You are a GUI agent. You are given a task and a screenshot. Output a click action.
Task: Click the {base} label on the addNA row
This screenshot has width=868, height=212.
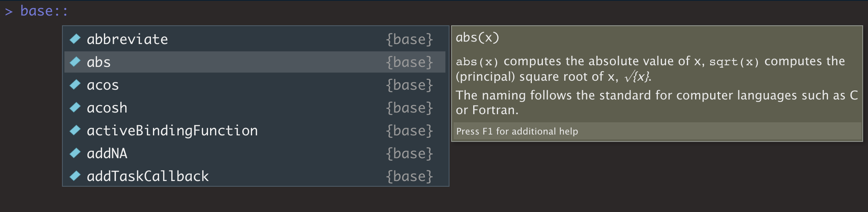(409, 153)
